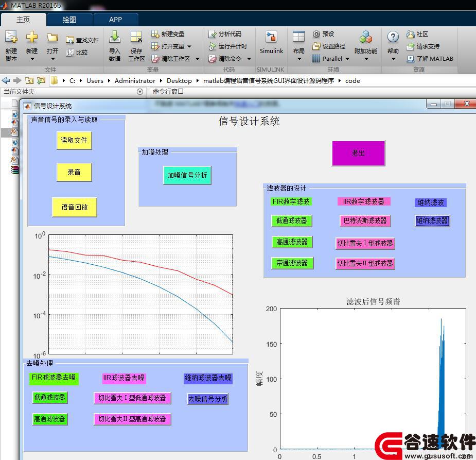Click the Help (帮助) question mark icon
This screenshot has height=460, width=476.
(393, 37)
